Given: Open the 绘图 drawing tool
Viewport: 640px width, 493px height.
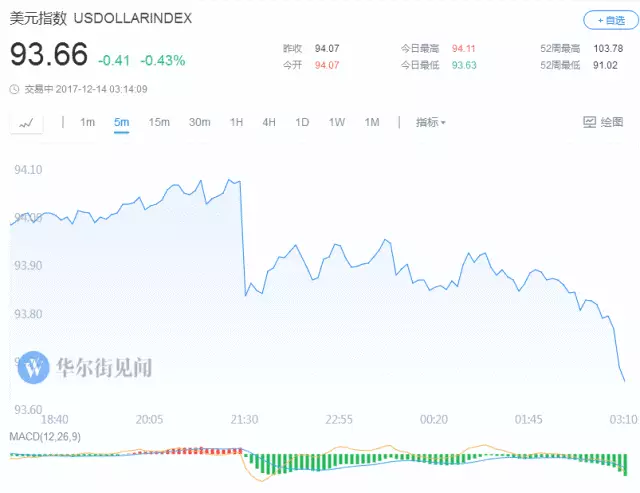Looking at the screenshot, I should [602, 122].
